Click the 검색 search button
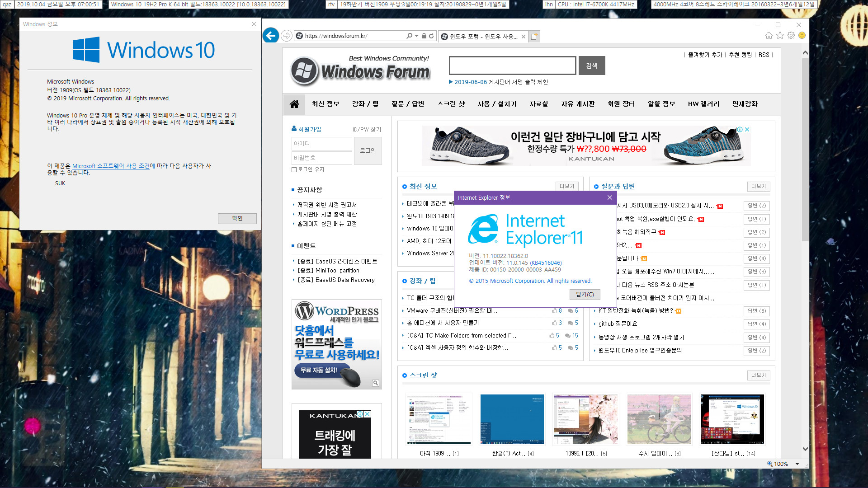Viewport: 868px width, 488px height. click(x=592, y=66)
